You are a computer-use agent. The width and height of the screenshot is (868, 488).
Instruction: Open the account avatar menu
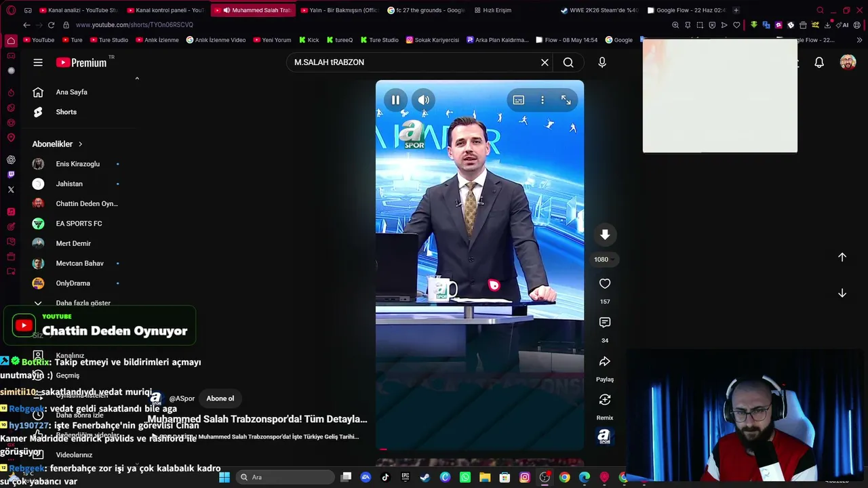[x=848, y=62]
